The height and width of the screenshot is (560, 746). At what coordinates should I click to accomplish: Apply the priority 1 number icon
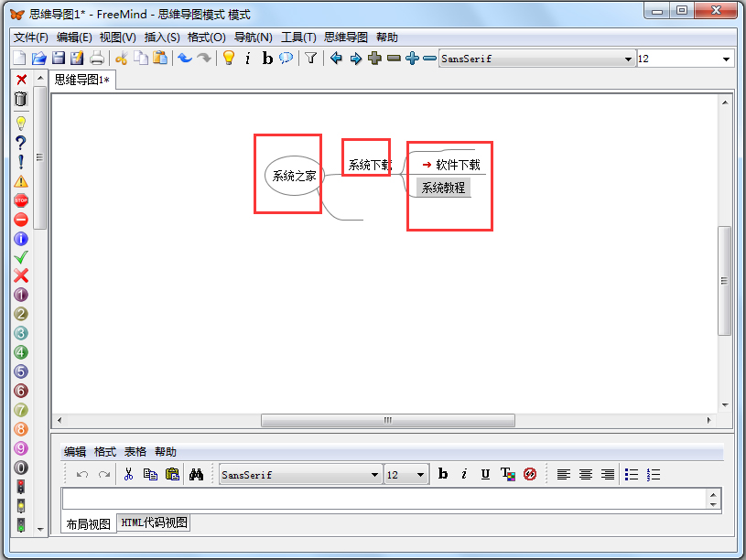(x=21, y=296)
